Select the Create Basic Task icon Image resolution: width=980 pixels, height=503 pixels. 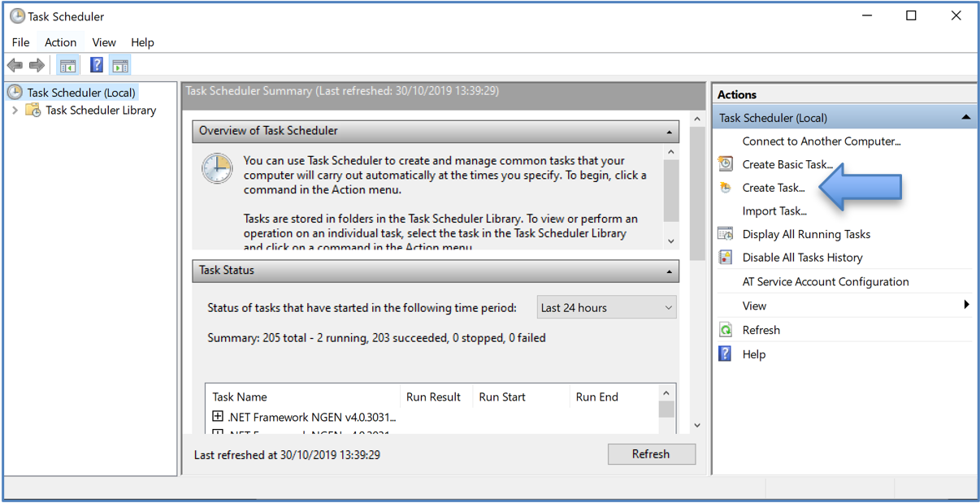pos(724,163)
